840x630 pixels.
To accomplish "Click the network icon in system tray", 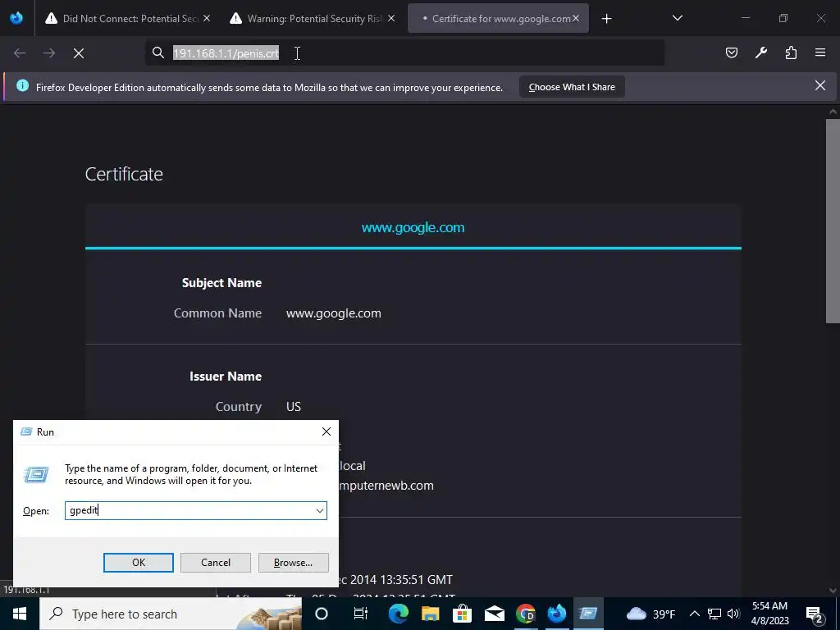I will pyautogui.click(x=714, y=614).
